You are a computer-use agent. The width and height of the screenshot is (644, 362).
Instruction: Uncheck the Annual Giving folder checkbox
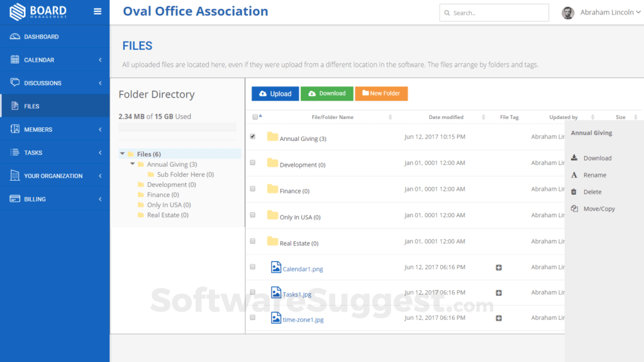(253, 136)
